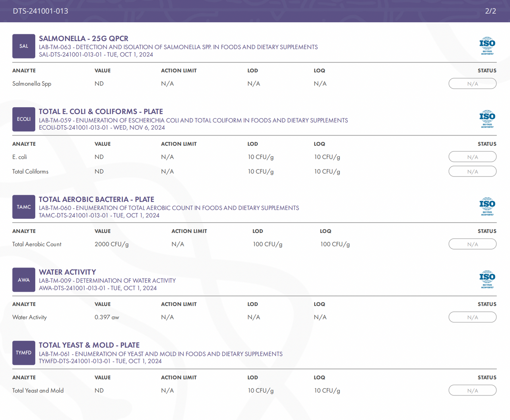Click the SAL test badge icon
Image resolution: width=510 pixels, height=420 pixels.
24,46
